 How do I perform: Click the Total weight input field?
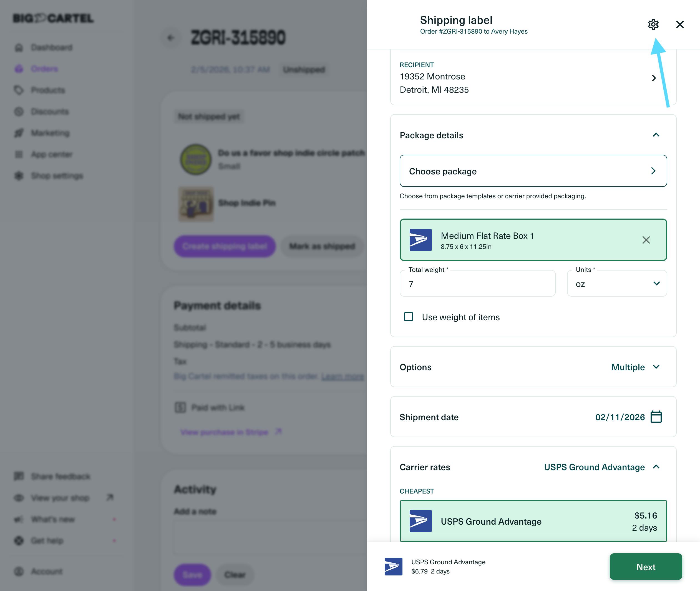(477, 284)
